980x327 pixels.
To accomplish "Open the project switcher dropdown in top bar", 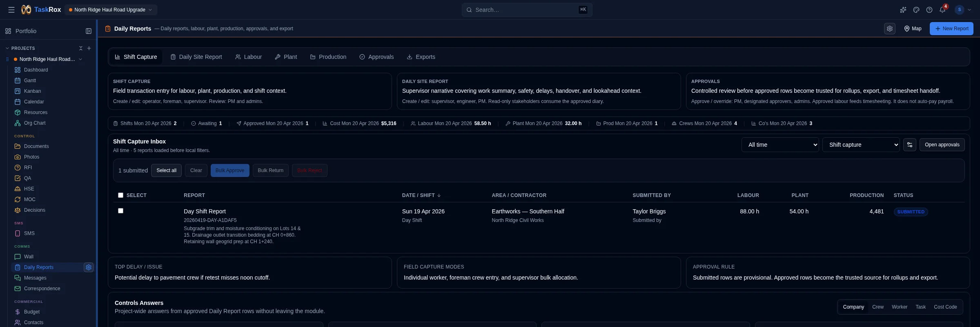I will point(111,10).
